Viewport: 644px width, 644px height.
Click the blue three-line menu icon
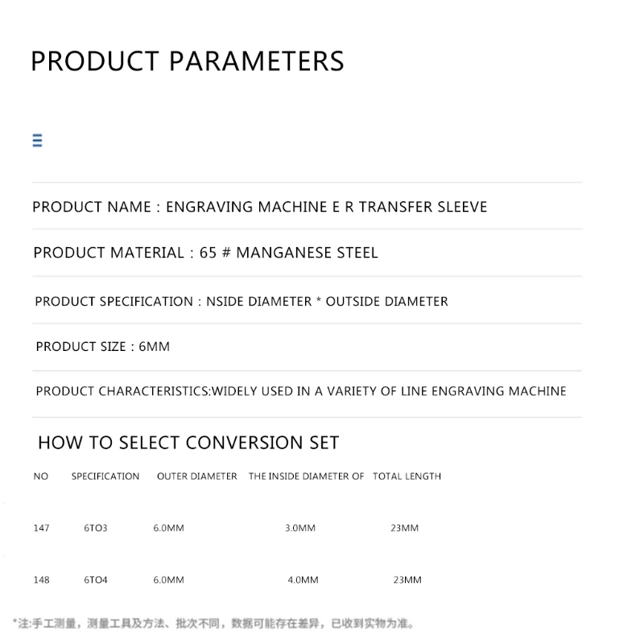point(37,141)
